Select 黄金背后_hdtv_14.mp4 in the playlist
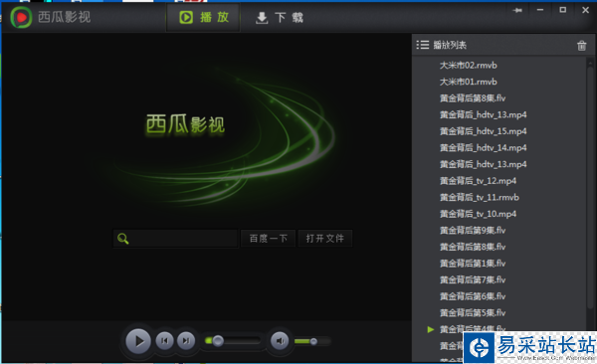Image resolution: width=597 pixels, height=364 pixels. pyautogui.click(x=484, y=148)
